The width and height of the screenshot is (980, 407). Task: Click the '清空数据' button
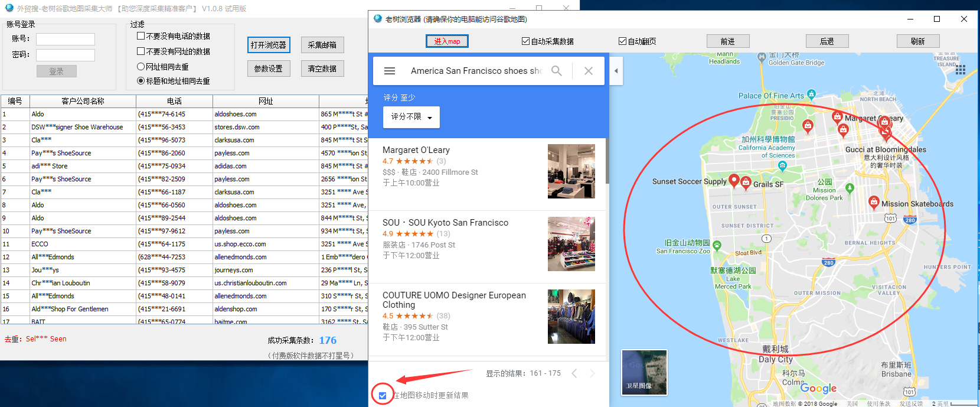click(x=322, y=69)
